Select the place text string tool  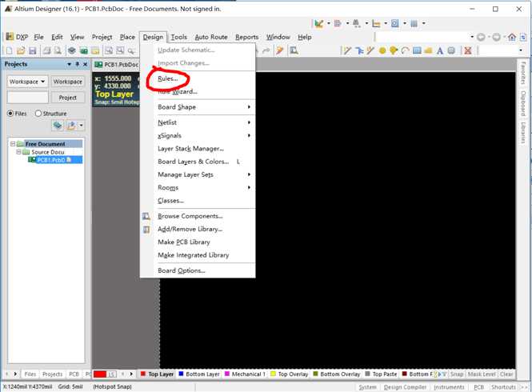[440, 50]
